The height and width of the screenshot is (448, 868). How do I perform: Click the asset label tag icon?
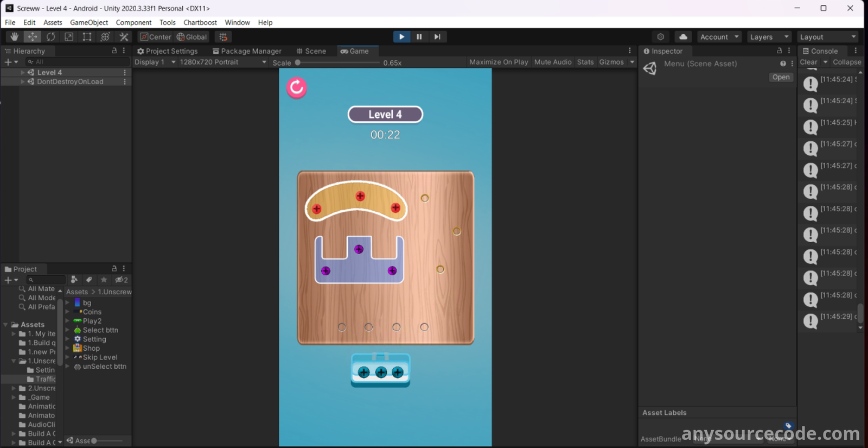click(x=789, y=426)
